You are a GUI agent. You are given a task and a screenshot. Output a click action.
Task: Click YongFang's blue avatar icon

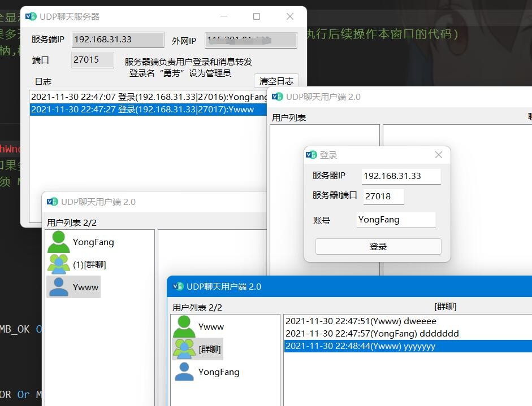pyautogui.click(x=184, y=372)
